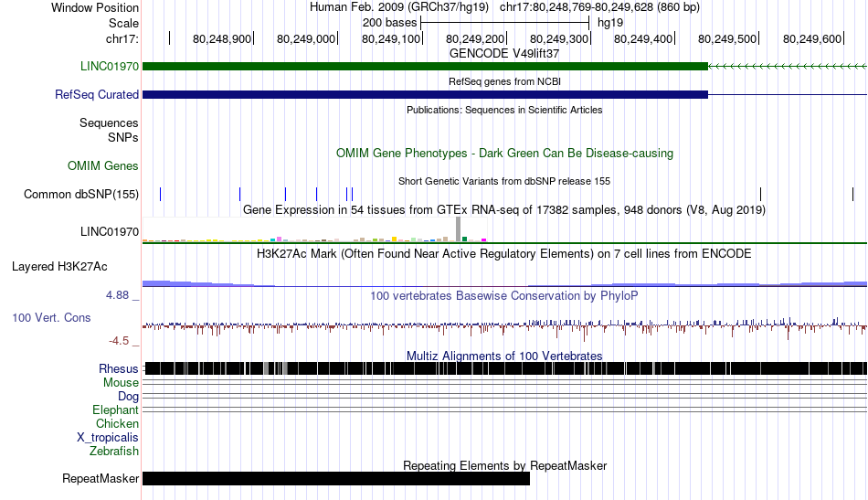Open the 100 Vert. Cons track label
Screen dimensions: 868x500
click(x=51, y=318)
